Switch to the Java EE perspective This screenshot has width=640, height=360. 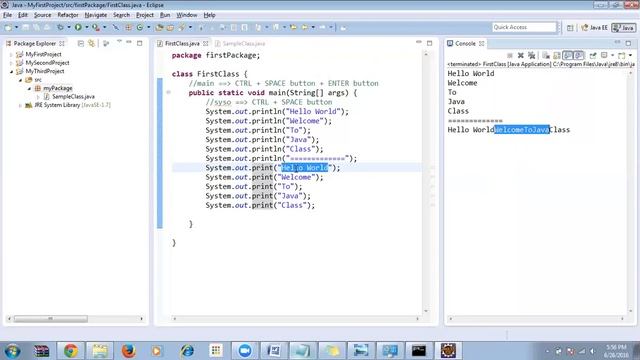(594, 28)
